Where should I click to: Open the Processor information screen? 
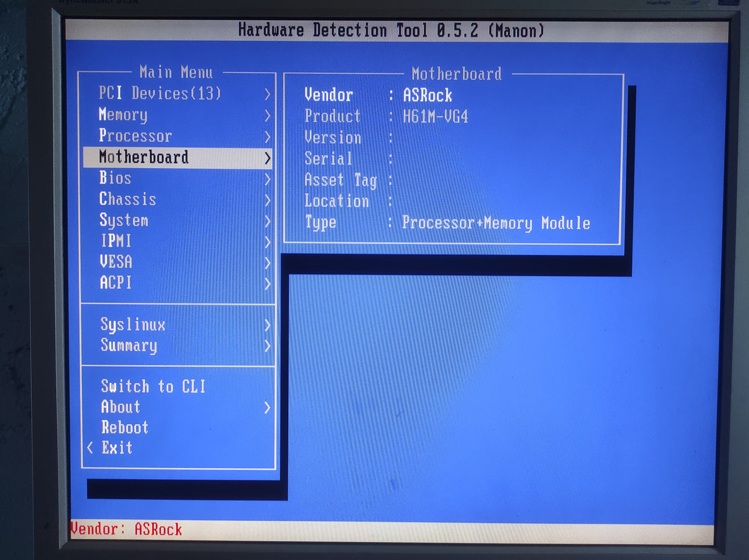(x=136, y=136)
